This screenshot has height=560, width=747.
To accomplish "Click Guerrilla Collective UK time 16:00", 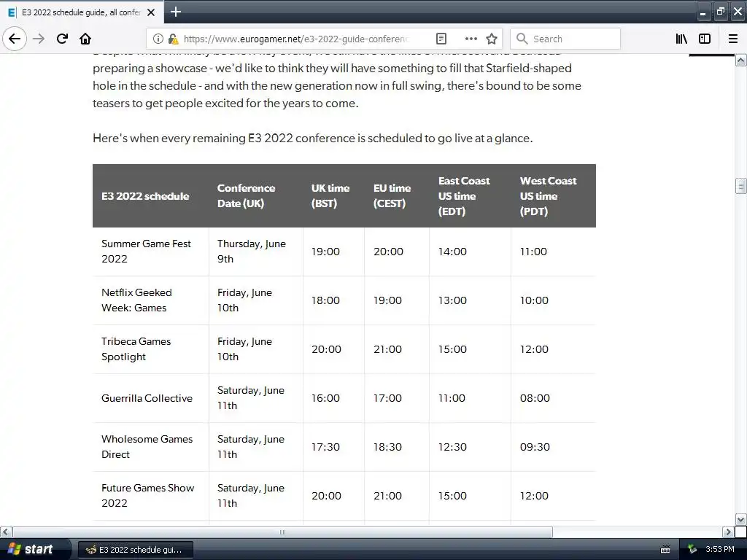I will tap(325, 398).
